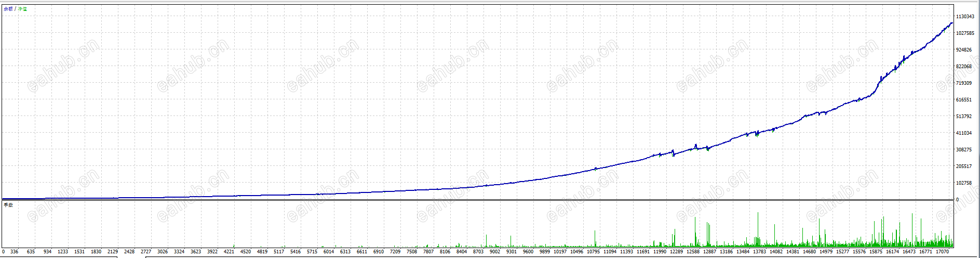980x258 pixels.
Task: Click trade number 17070 on the bottom axis
Action: click(943, 252)
